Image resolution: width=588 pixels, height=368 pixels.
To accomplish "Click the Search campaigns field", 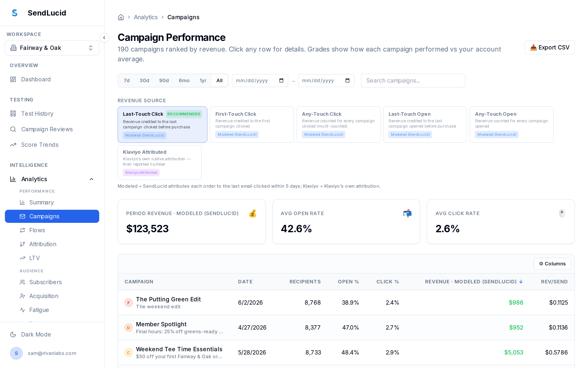I will tap(413, 81).
